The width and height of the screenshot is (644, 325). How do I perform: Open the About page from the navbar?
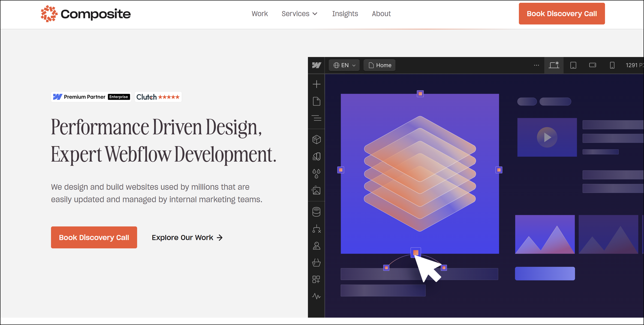click(381, 14)
